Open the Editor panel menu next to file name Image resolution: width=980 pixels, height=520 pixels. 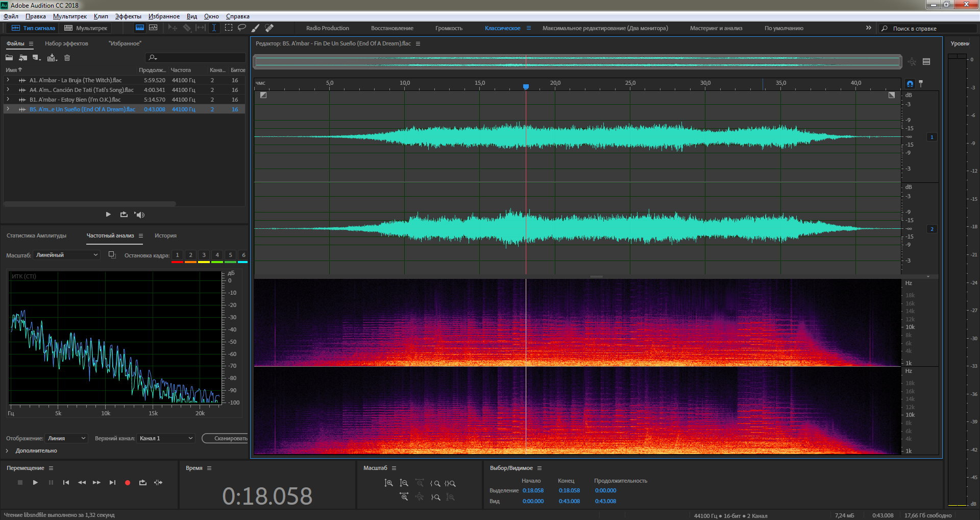(418, 43)
